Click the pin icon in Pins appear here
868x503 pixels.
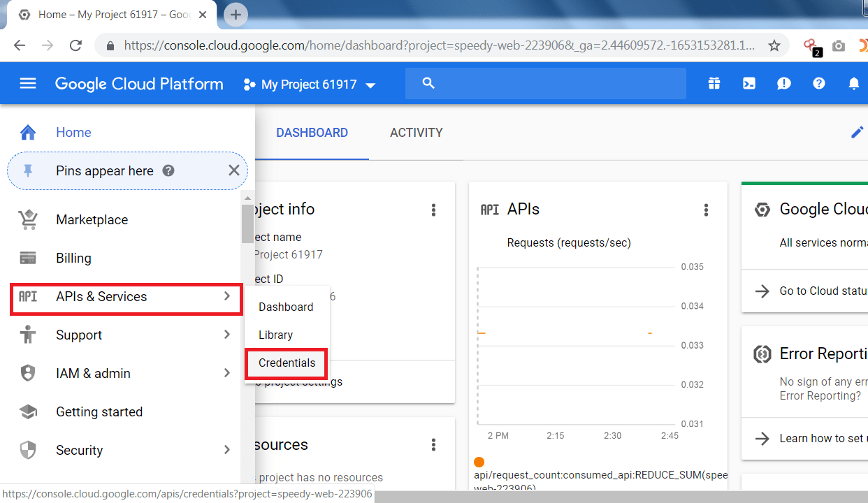[28, 170]
